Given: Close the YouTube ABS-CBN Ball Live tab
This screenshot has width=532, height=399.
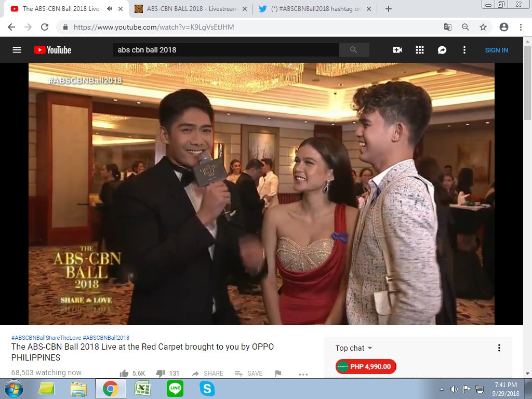Looking at the screenshot, I should (121, 9).
